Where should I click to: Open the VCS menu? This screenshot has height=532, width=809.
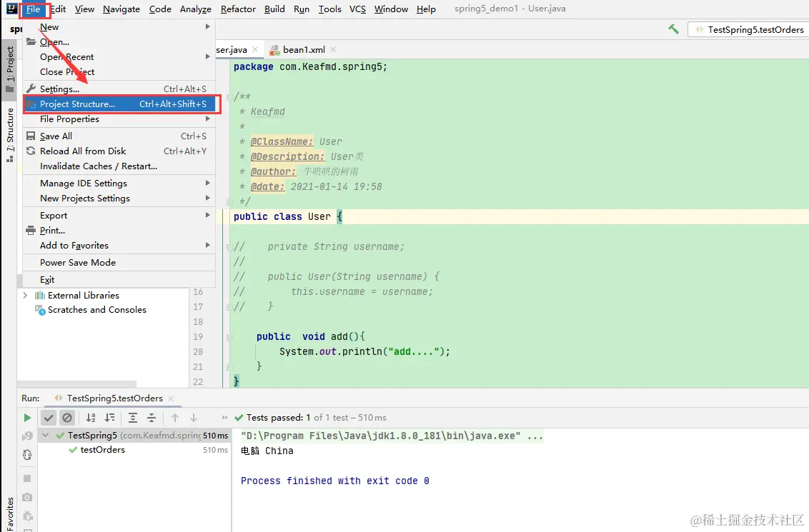click(x=357, y=9)
